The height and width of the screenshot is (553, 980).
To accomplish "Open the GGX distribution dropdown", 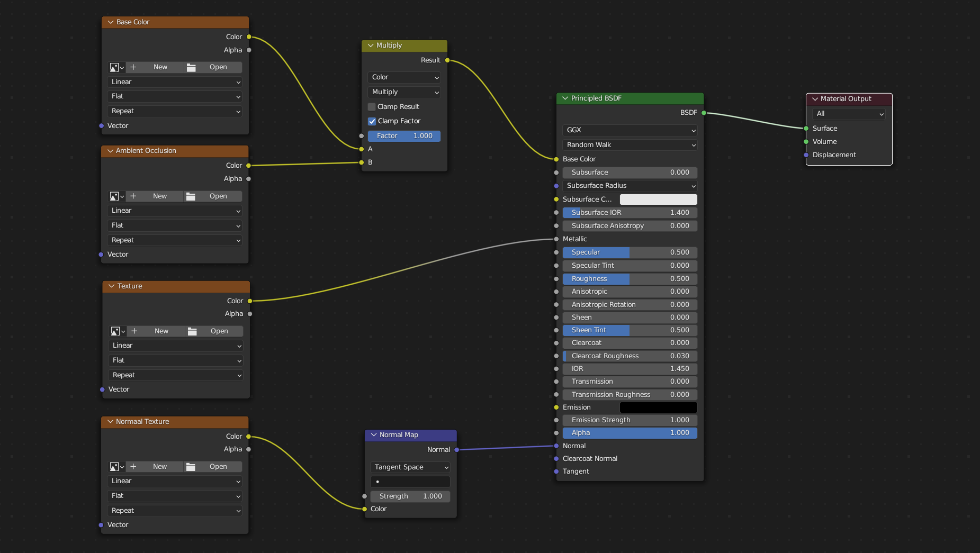I will (x=630, y=130).
